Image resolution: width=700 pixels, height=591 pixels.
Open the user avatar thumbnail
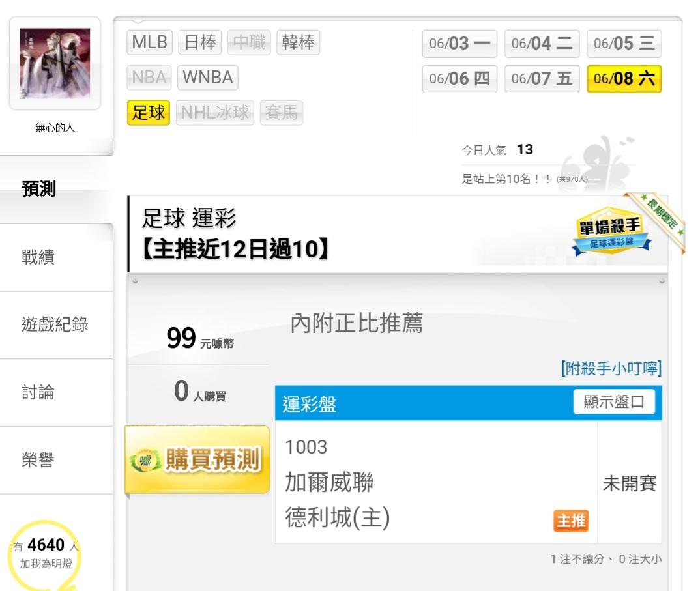click(55, 63)
